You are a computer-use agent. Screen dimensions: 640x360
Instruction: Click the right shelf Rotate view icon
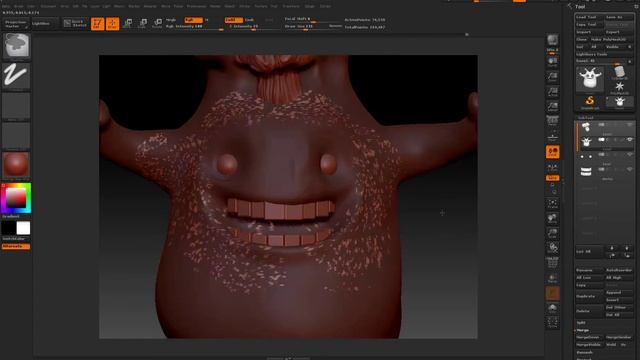point(552,248)
